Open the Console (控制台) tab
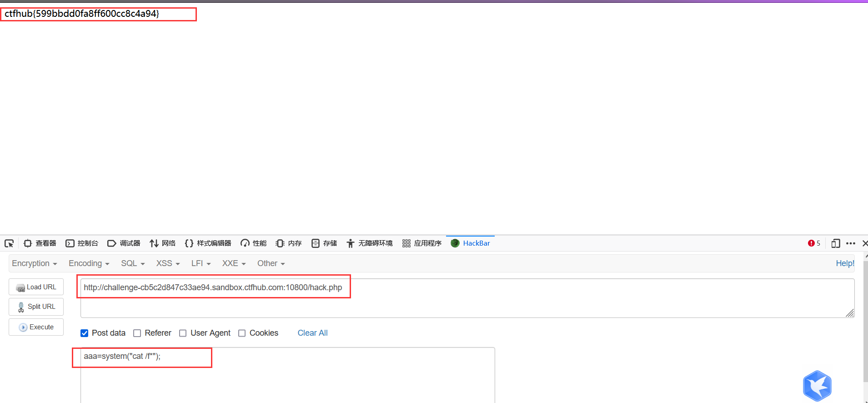Image resolution: width=868 pixels, height=403 pixels. (x=82, y=243)
